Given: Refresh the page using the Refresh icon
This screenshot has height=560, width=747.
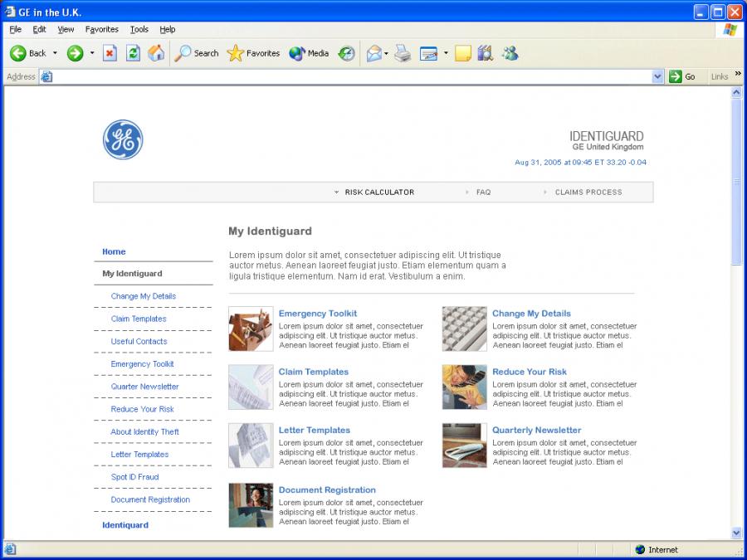Looking at the screenshot, I should click(x=133, y=53).
